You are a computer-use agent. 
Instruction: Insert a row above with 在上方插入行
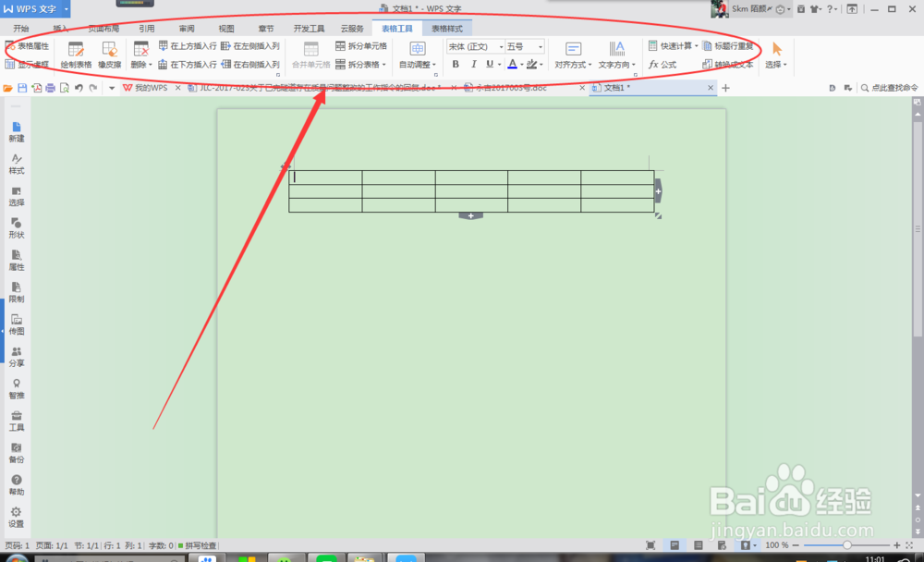coord(188,46)
